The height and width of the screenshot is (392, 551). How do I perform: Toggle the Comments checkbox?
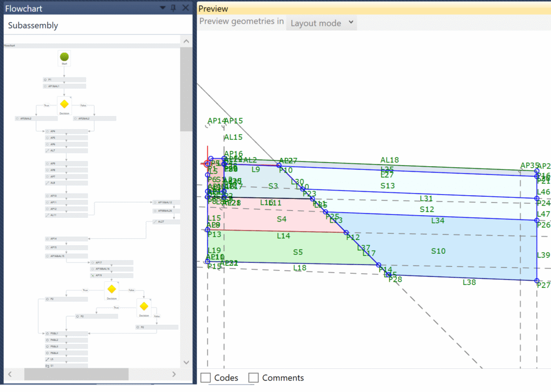click(x=253, y=378)
